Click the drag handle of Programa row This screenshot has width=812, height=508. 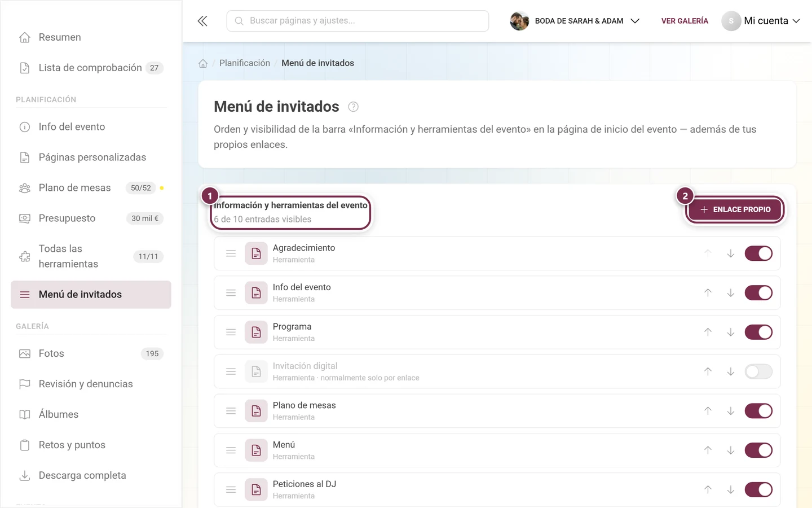pos(231,332)
